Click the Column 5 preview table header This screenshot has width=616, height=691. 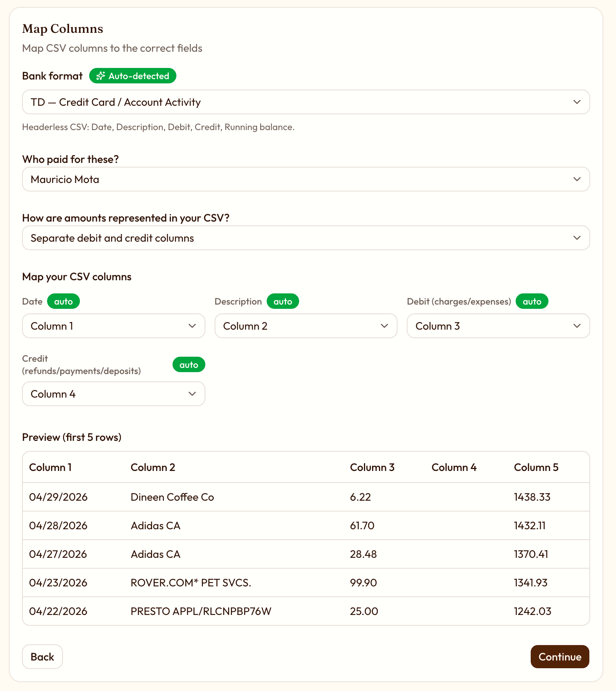536,467
